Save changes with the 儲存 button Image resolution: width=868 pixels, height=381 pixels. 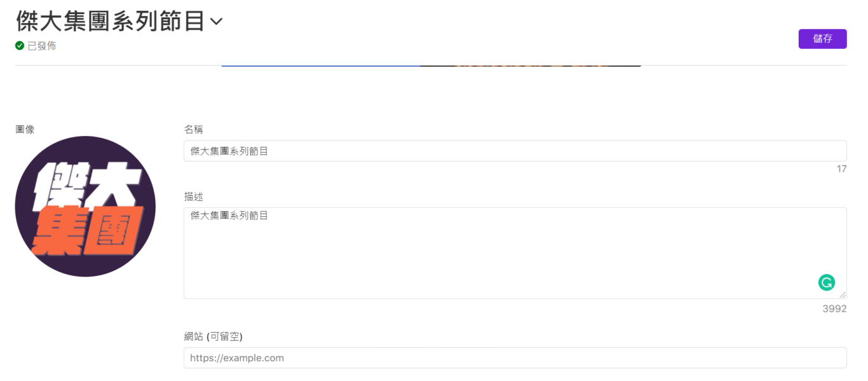(822, 39)
